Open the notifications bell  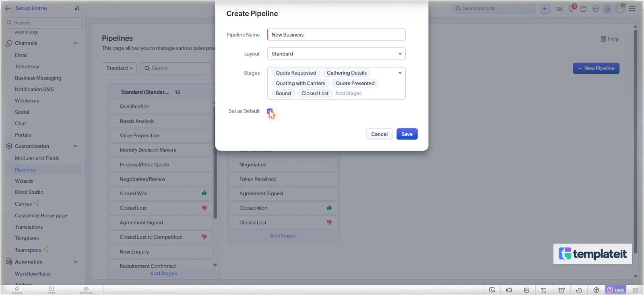tap(572, 8)
